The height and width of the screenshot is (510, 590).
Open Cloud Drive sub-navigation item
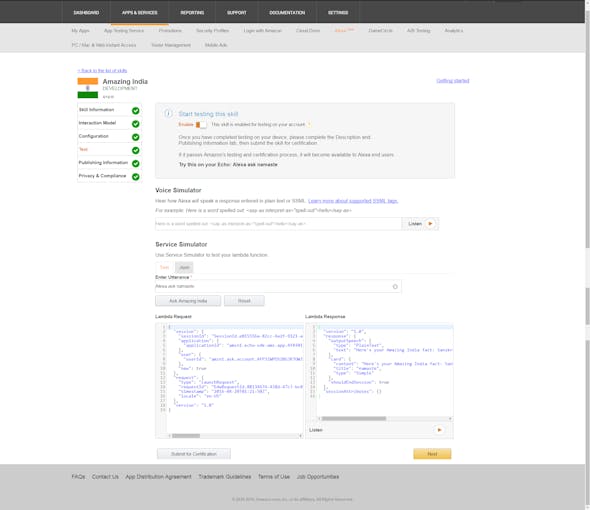click(308, 30)
